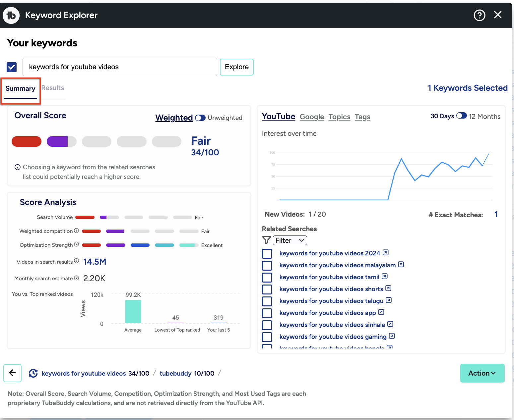Click the 'New Videos: 1 / 20' text
The height and width of the screenshot is (420, 514).
295,214
